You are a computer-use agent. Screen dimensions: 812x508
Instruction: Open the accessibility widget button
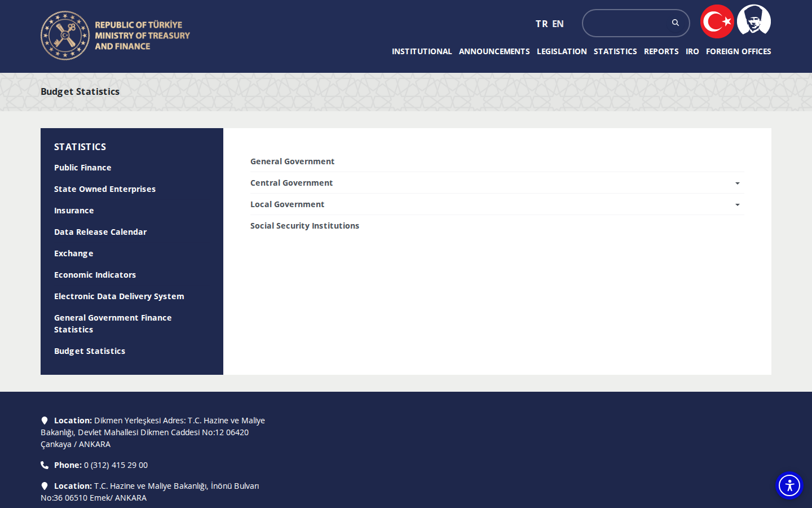pyautogui.click(x=789, y=485)
